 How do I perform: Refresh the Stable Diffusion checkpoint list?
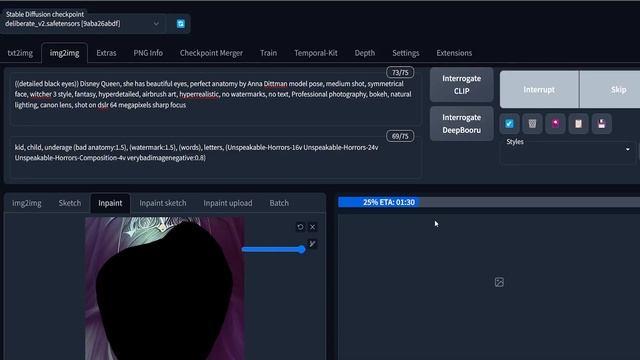click(x=180, y=24)
